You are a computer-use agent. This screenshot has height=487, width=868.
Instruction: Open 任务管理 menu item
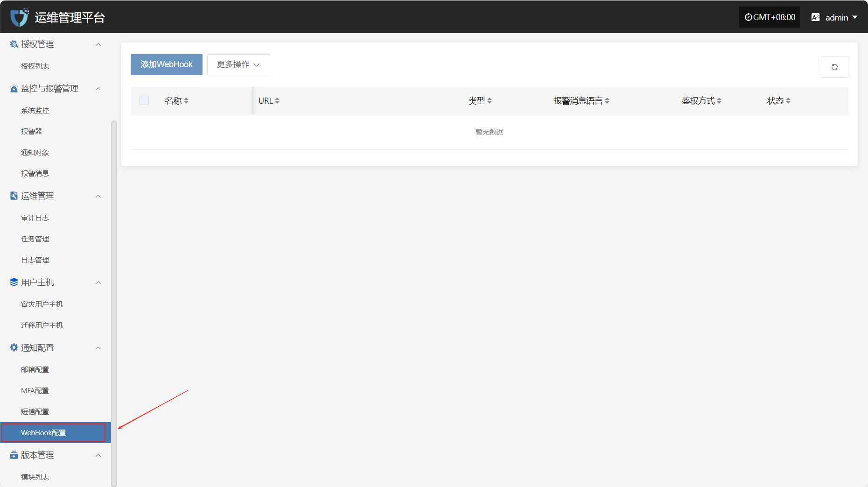coord(56,239)
